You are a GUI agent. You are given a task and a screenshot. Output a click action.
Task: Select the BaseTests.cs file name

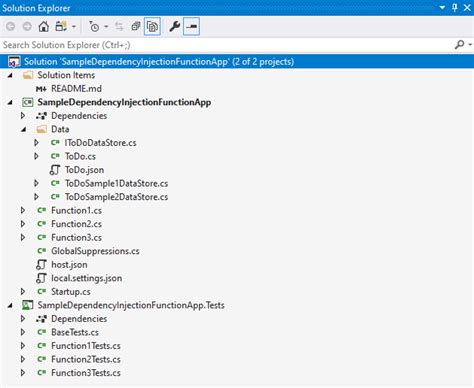(75, 332)
